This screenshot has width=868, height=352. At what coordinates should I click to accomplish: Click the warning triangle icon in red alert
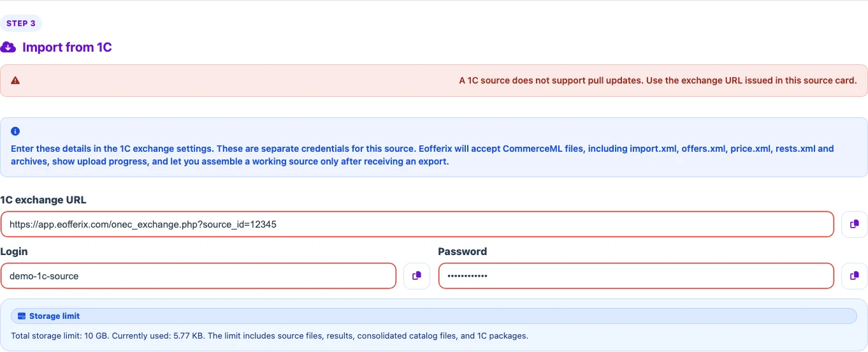15,80
